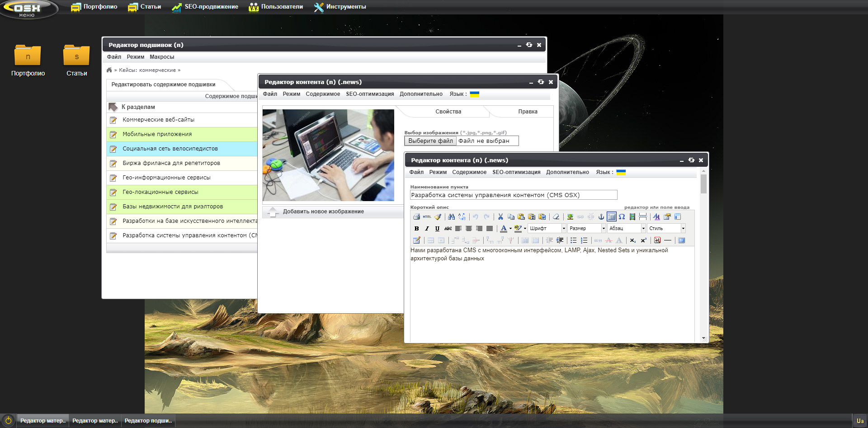
Task: Switch to the Правка tab
Action: coord(528,112)
